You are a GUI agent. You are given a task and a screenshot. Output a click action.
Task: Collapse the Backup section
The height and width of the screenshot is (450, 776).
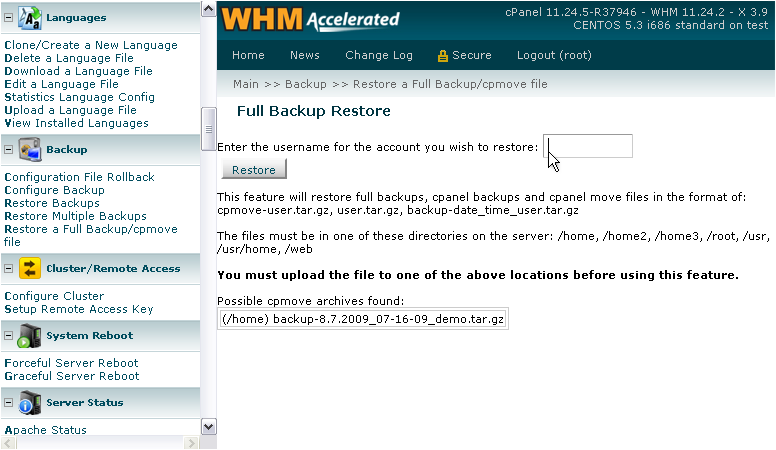(8, 150)
